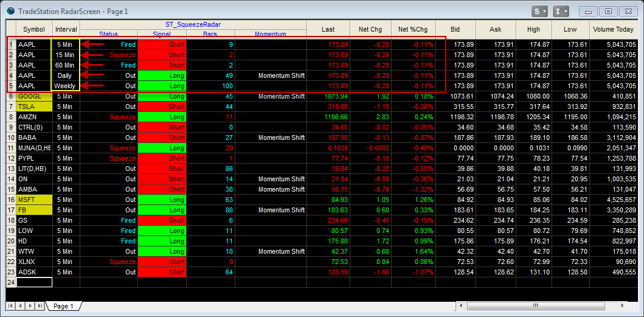This screenshot has width=644, height=317.
Task: Select row header number 12
Action: 11,158
